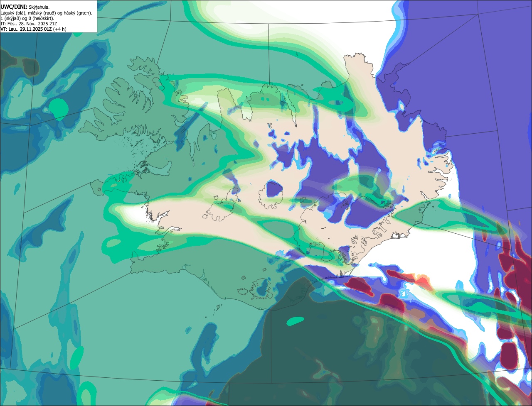Screen dimensions: 532x406
Task: Click the '1 (skýjað) og 0 (heiðskírt).' line
Action: (x=27, y=18)
